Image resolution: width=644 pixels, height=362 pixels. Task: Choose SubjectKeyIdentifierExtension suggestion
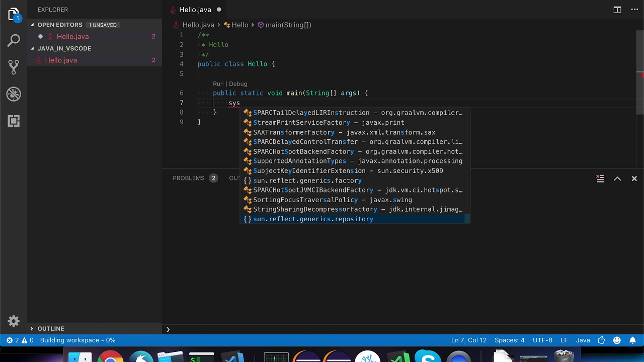[355, 171]
